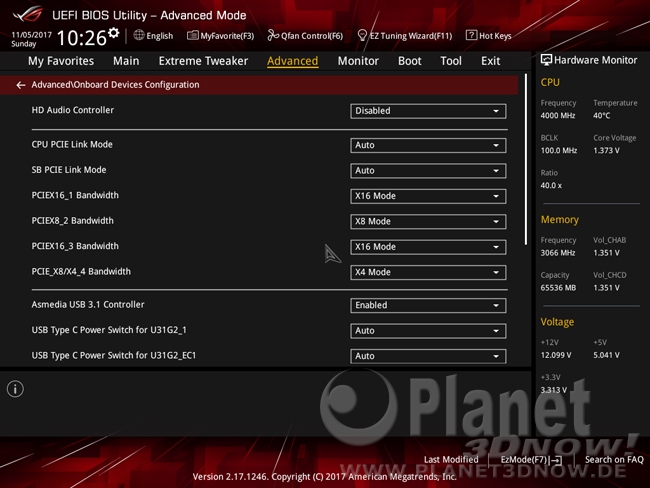The image size is (650, 488).
Task: Click the memory frequency 3066 MHz
Action: pyautogui.click(x=558, y=253)
